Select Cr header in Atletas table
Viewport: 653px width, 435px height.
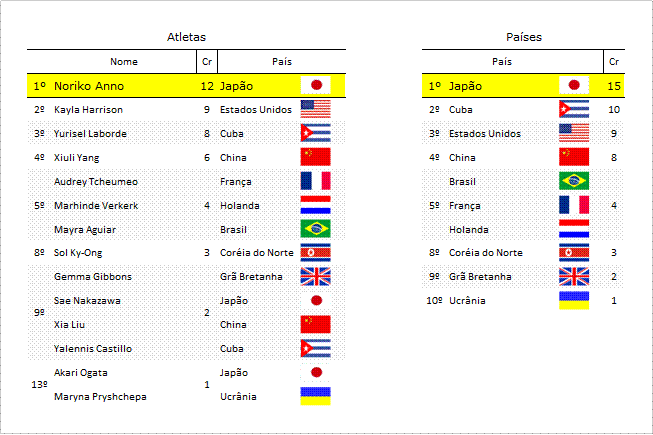point(207,62)
